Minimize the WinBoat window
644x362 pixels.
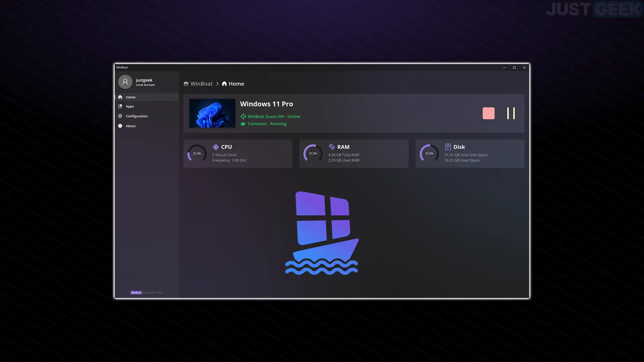coord(504,68)
